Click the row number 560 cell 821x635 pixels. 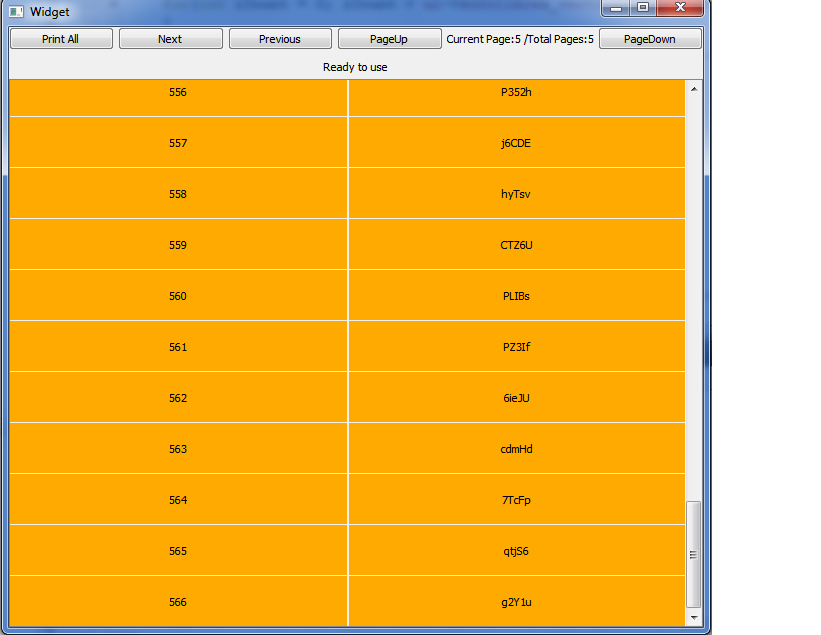tap(178, 296)
